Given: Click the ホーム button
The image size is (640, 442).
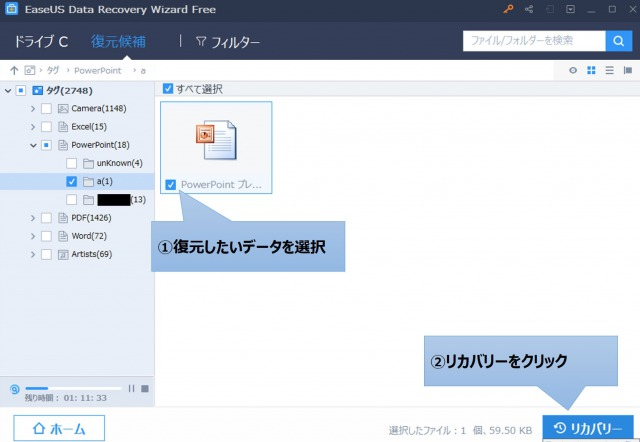Looking at the screenshot, I should pyautogui.click(x=59, y=428).
